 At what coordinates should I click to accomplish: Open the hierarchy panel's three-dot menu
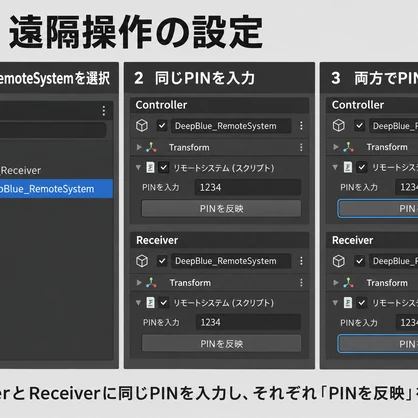(x=104, y=111)
